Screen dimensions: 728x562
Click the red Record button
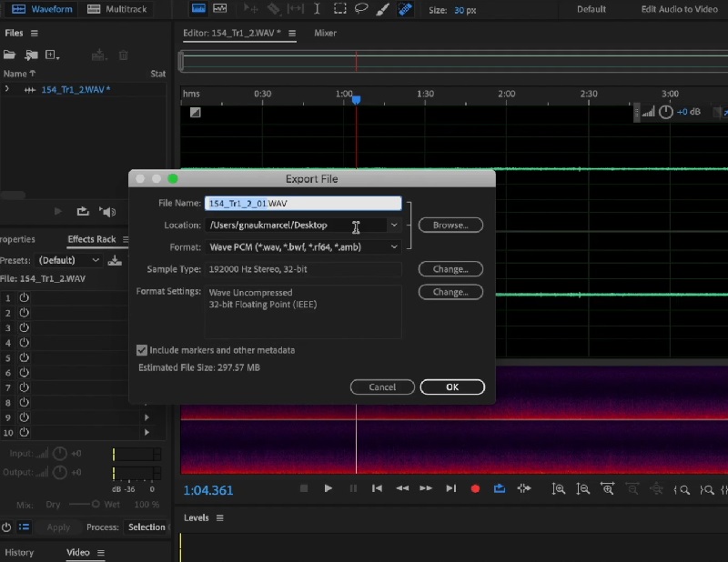pyautogui.click(x=475, y=488)
